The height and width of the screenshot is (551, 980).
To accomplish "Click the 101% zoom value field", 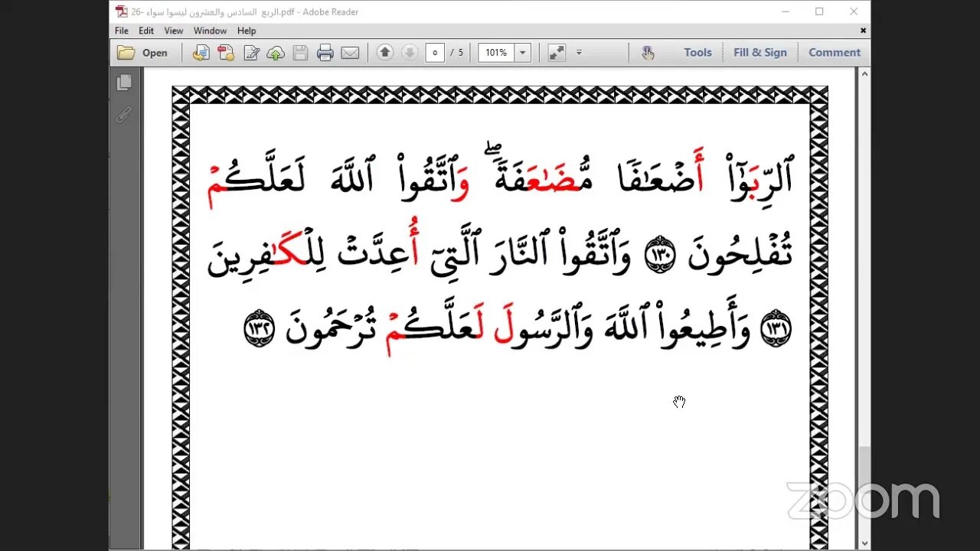I will 496,53.
